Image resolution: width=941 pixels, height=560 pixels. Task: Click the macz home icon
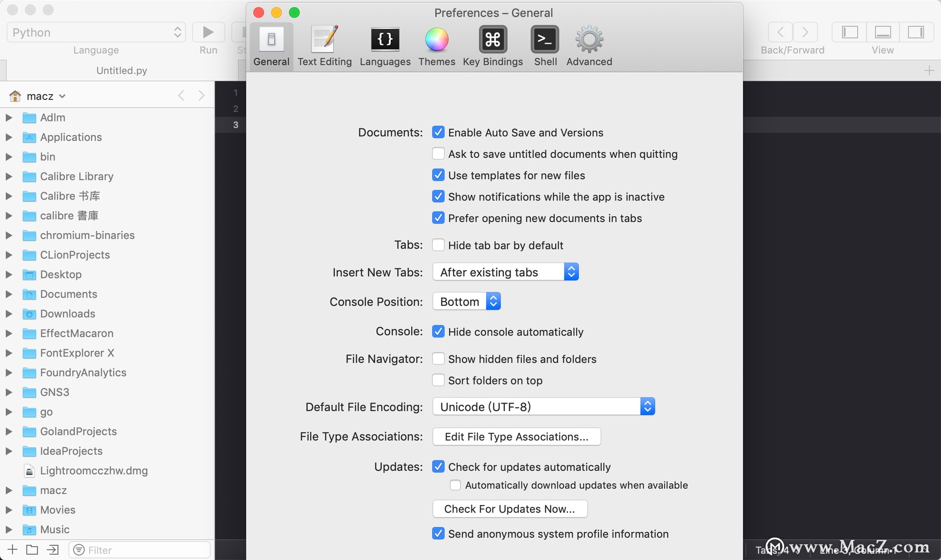(x=15, y=96)
